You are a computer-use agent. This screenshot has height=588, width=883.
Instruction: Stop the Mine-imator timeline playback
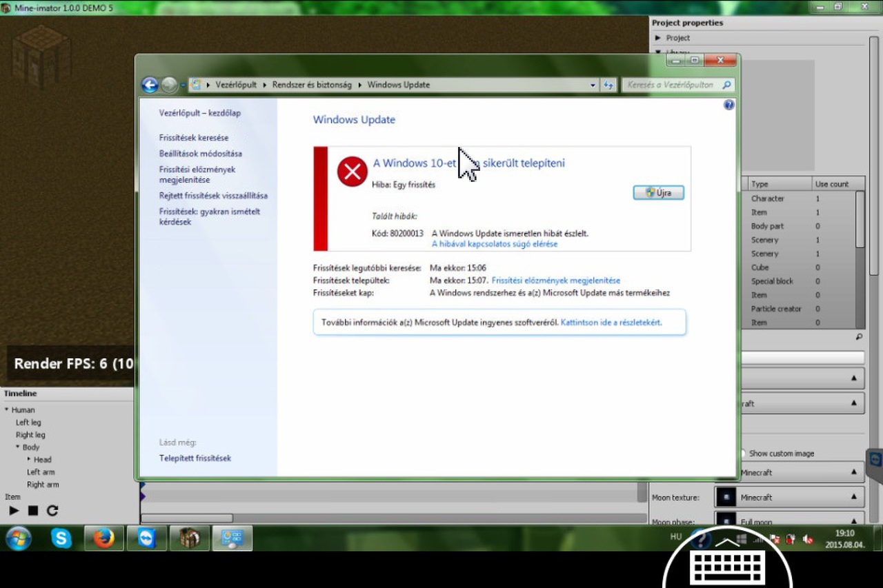click(33, 511)
